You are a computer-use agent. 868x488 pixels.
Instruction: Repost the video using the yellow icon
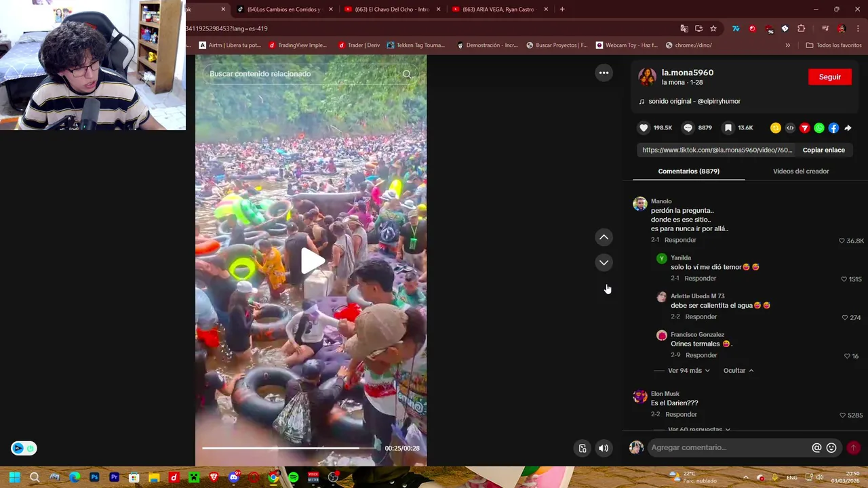776,127
